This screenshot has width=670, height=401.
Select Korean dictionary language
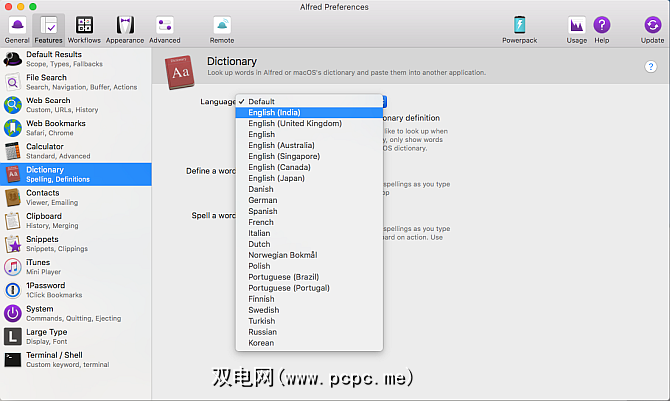pos(309,343)
